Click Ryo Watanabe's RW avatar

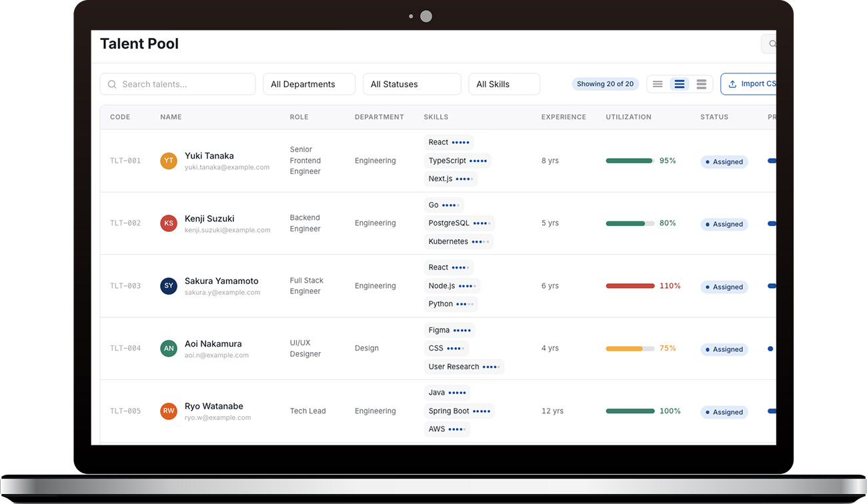click(x=169, y=411)
